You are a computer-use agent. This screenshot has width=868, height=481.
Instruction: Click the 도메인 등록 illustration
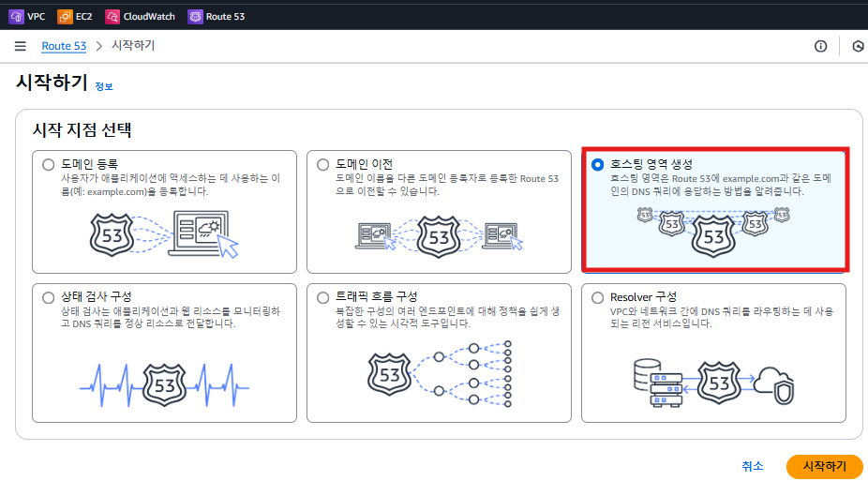[164, 234]
